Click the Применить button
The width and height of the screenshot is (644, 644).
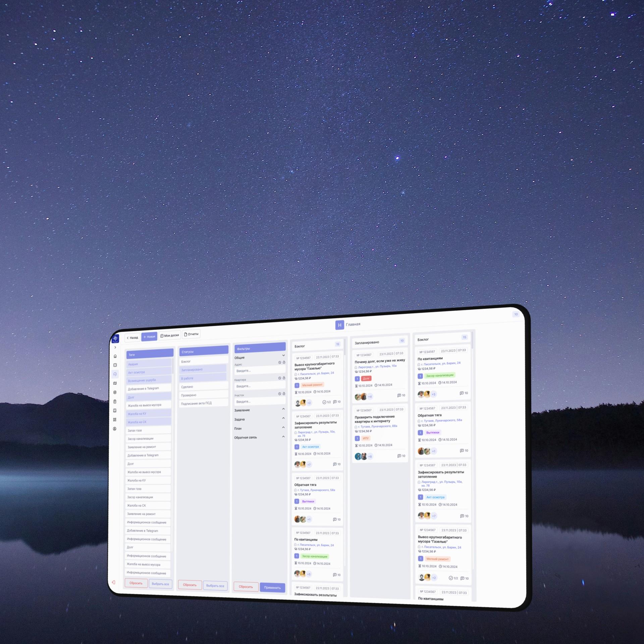(x=272, y=587)
